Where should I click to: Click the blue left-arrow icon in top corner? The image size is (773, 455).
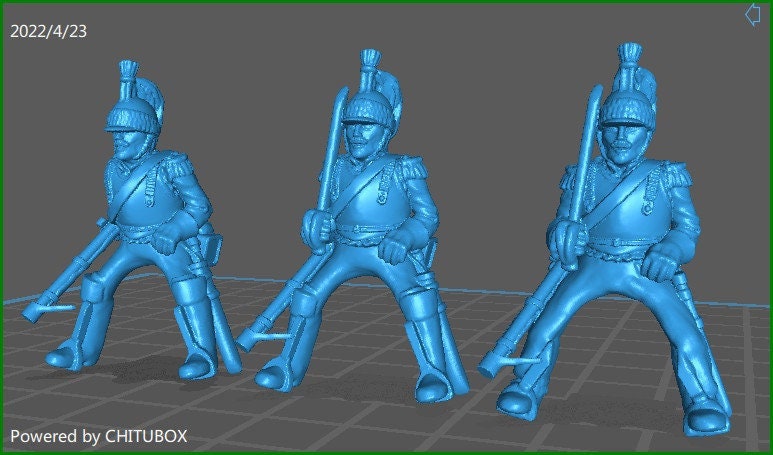(753, 15)
